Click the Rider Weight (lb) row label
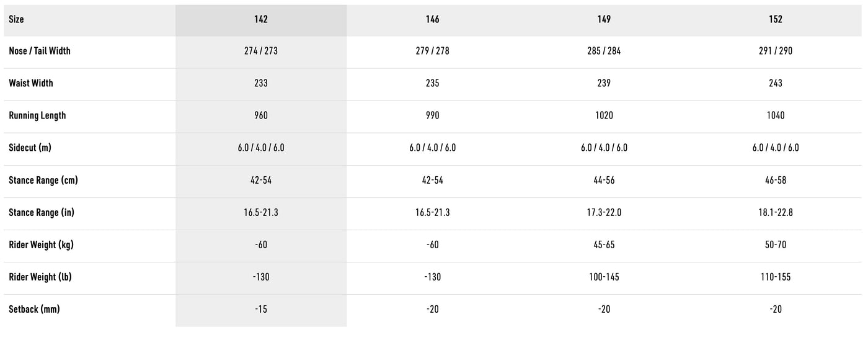Image resolution: width=868 pixels, height=350 pixels. click(x=40, y=277)
